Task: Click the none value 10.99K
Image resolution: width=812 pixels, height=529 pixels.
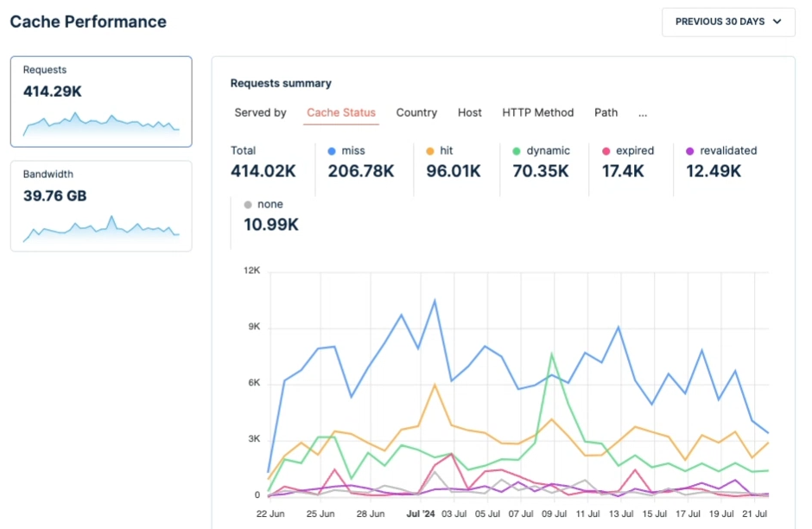Action: (x=271, y=225)
